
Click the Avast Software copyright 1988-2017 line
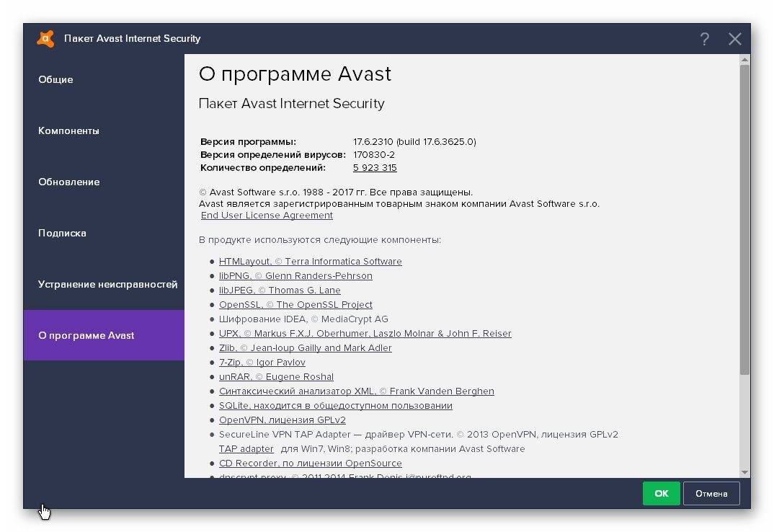[336, 192]
